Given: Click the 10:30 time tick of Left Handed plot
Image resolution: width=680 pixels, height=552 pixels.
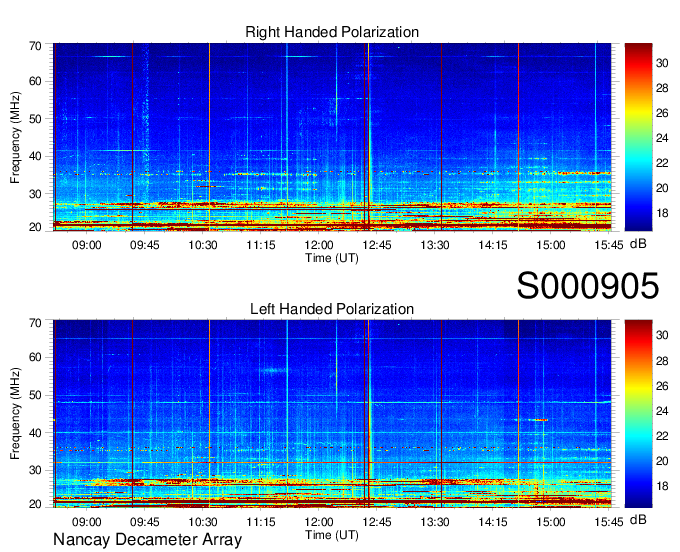Looking at the screenshot, I should (x=203, y=522).
